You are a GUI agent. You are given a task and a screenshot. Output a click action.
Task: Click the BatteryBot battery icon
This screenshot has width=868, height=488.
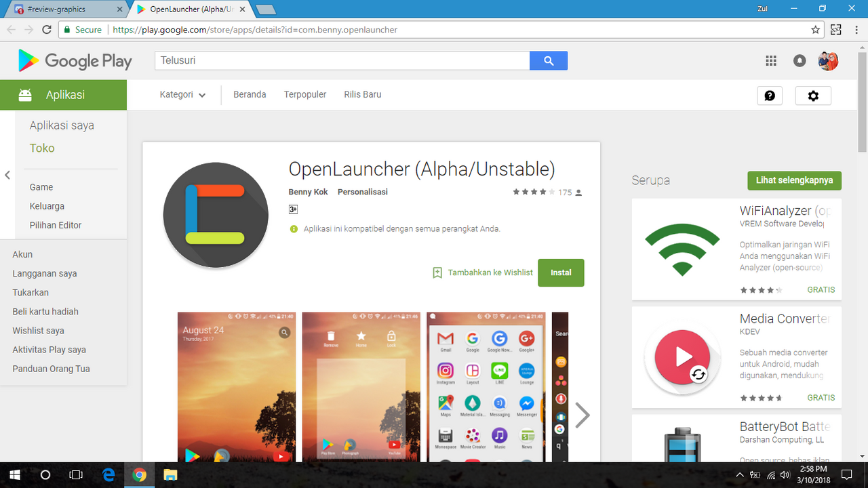[x=682, y=445]
